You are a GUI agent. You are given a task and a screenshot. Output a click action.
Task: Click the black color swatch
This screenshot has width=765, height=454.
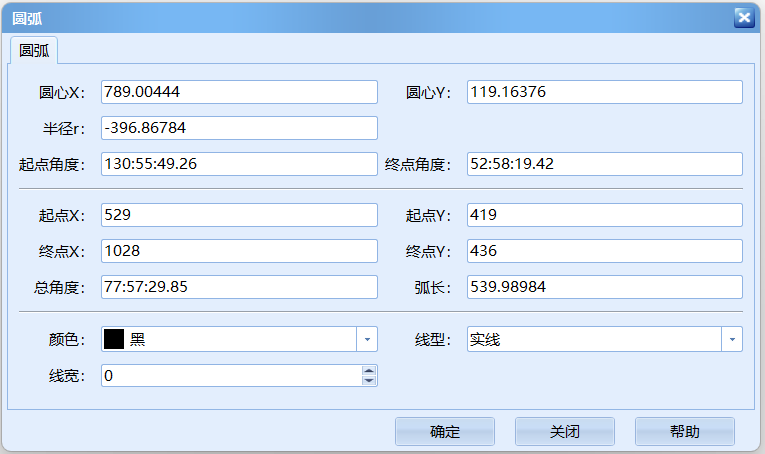pos(114,339)
